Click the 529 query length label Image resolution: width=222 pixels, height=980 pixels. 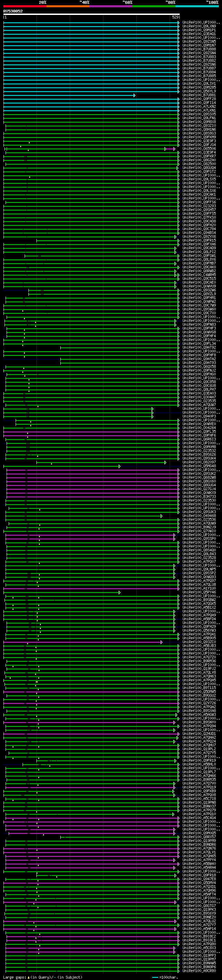pyautogui.click(x=175, y=17)
